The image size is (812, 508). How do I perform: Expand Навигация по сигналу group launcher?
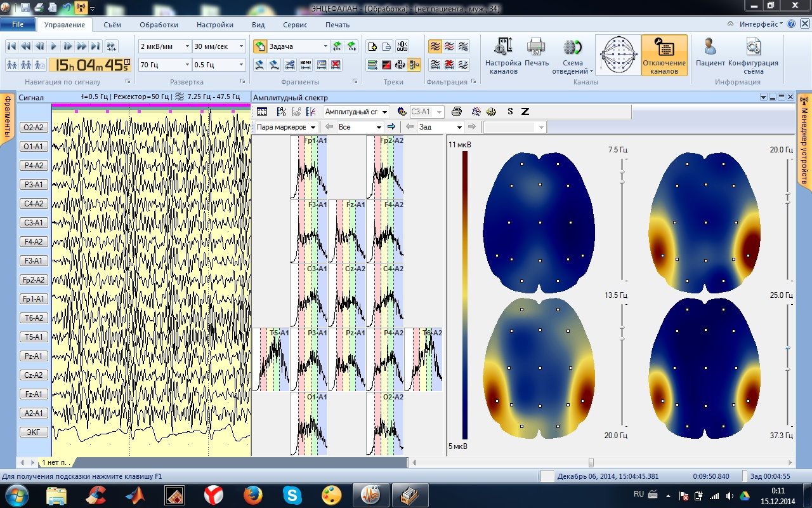tap(128, 82)
